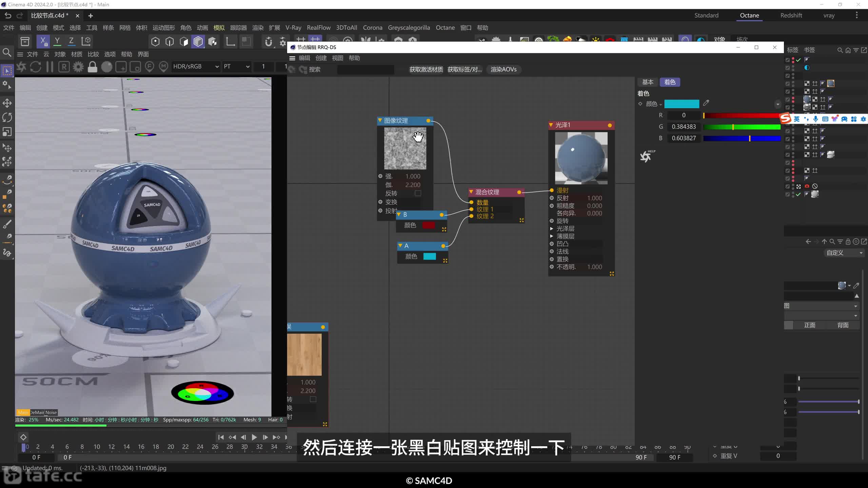Toggle Z axis lock icon

point(71,41)
